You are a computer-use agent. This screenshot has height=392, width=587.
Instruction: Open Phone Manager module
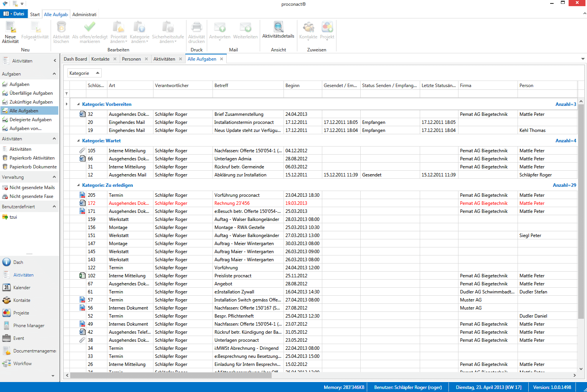click(30, 326)
